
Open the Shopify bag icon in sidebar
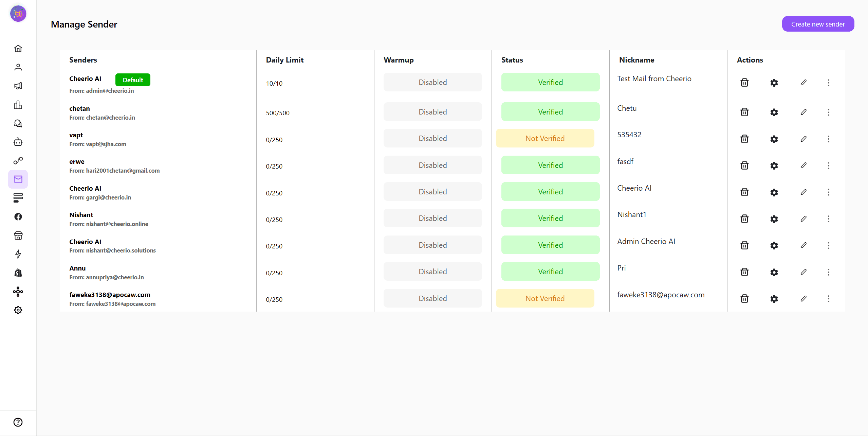click(18, 273)
